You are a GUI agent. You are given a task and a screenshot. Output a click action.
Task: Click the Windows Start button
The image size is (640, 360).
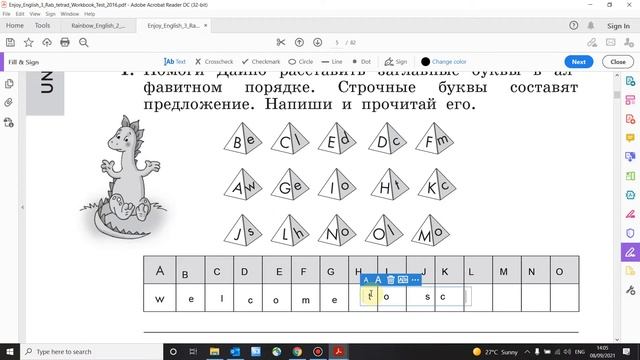(x=10, y=351)
